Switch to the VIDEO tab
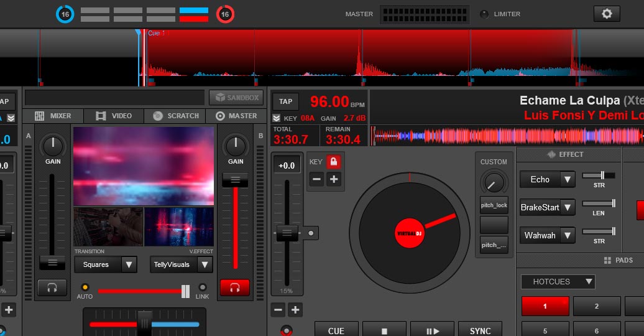 (114, 116)
